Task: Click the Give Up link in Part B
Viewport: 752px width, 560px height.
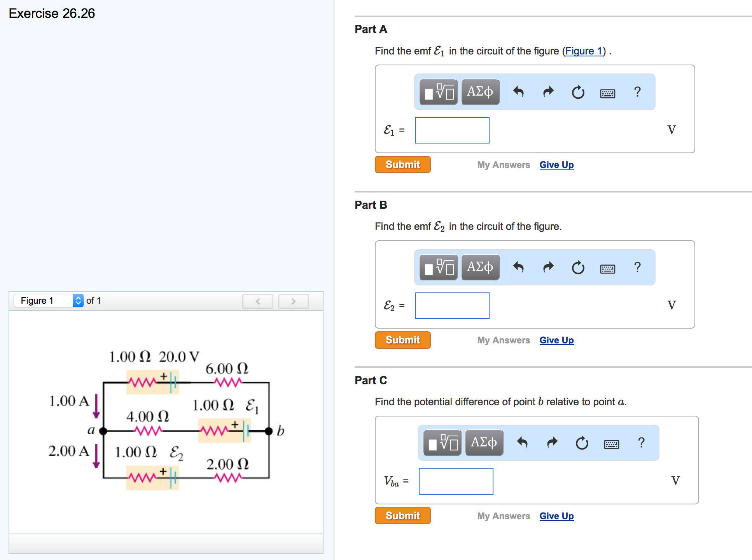Action: (x=556, y=340)
